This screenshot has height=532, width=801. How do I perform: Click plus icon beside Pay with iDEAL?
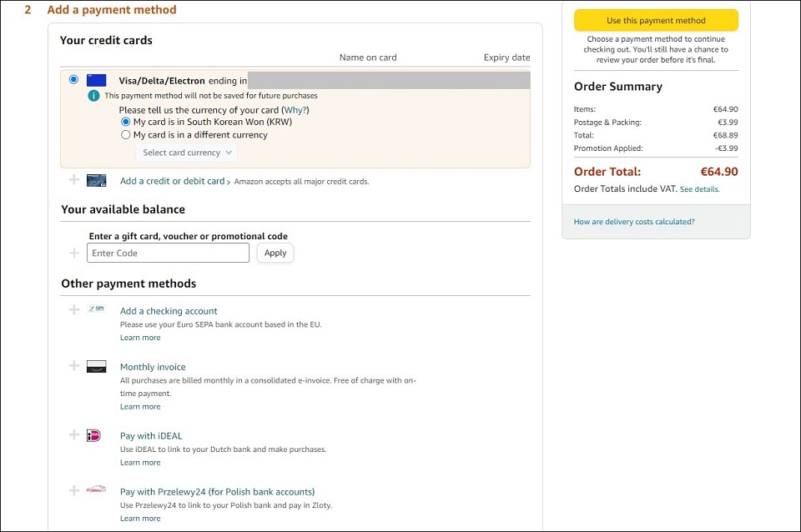74,434
